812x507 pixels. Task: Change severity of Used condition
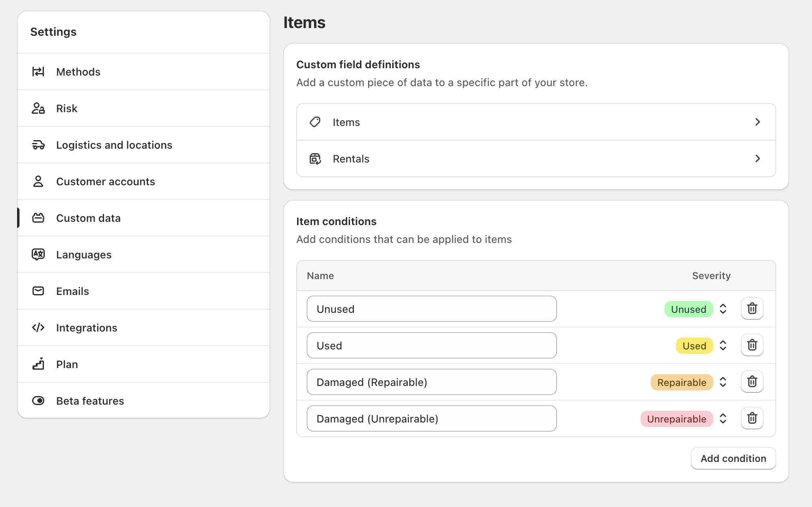(x=723, y=346)
